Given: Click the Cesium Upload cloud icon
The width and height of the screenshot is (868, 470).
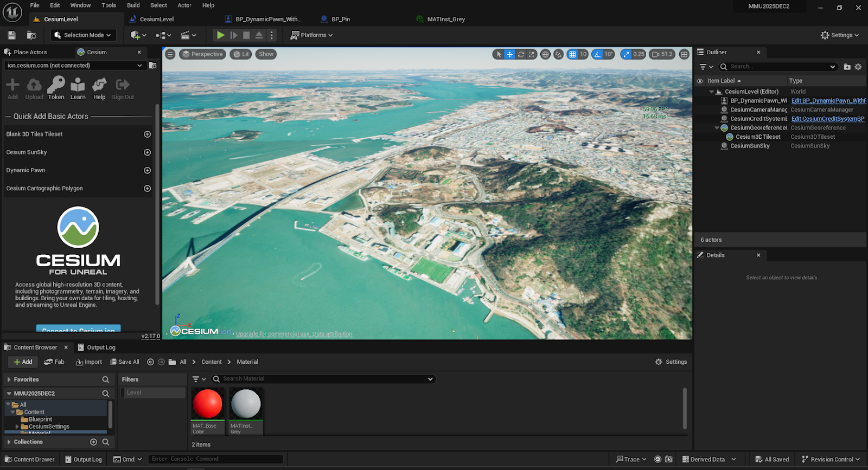Looking at the screenshot, I should pos(34,85).
